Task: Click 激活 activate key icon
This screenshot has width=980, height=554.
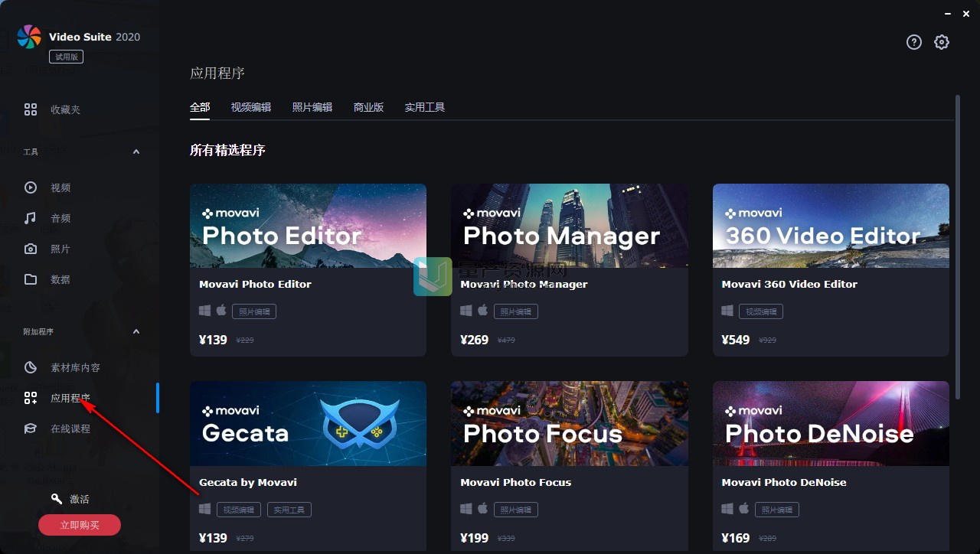Action: pos(57,499)
